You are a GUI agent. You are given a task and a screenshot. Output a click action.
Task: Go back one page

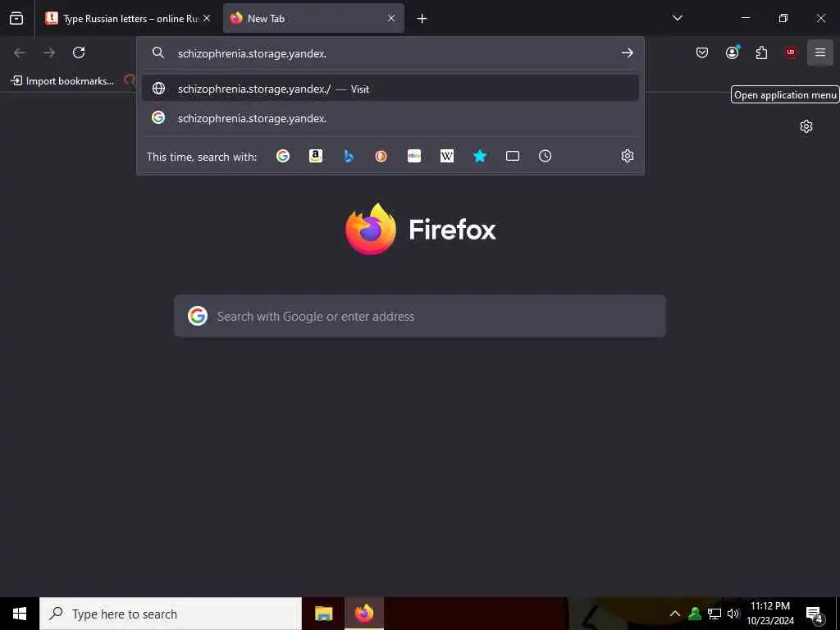pos(20,52)
